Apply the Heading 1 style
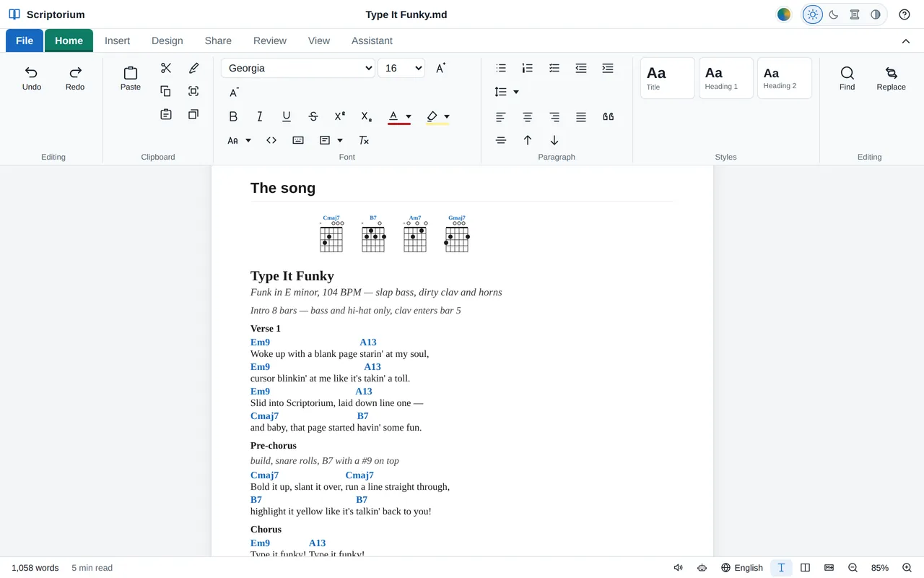The height and width of the screenshot is (578, 924). click(726, 78)
